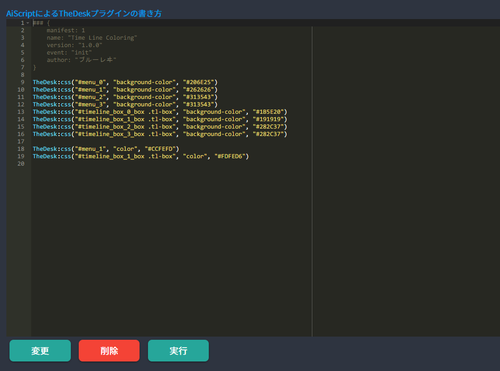Click line number 17 in the gutter
The image size is (500, 371).
tap(21, 141)
